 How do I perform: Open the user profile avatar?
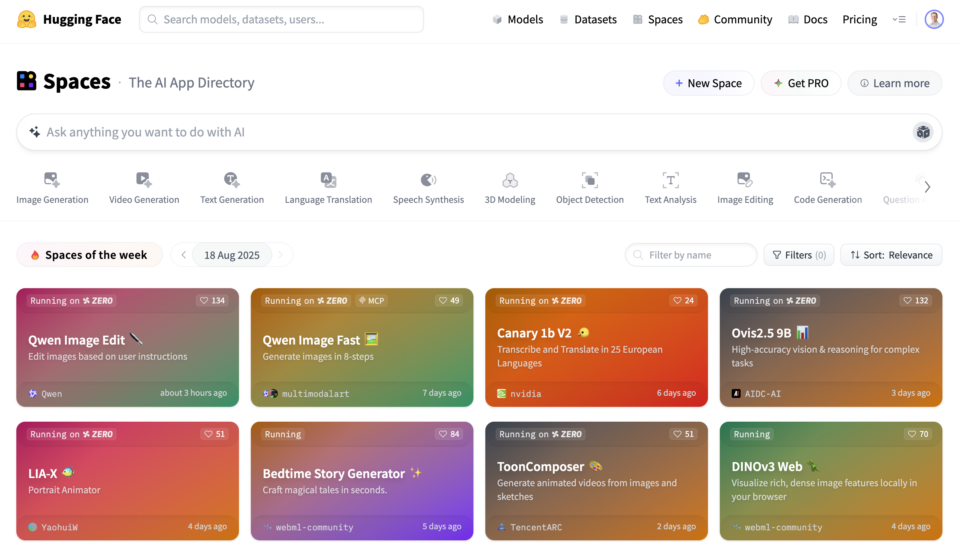[x=934, y=19]
